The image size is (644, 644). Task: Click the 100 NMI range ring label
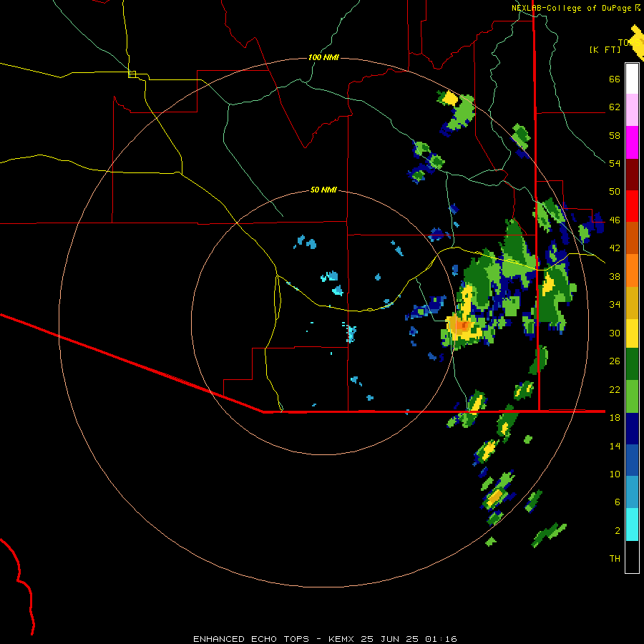coord(323,57)
